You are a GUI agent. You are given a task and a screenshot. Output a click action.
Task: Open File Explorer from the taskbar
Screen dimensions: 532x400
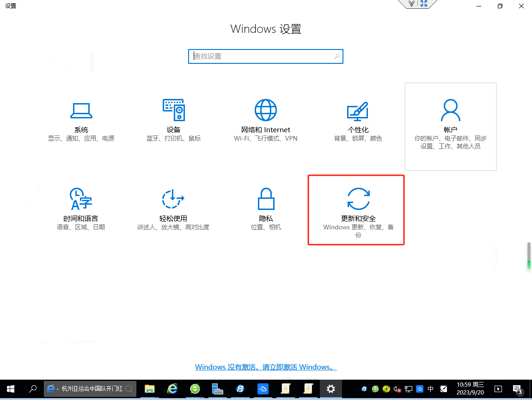click(x=150, y=389)
